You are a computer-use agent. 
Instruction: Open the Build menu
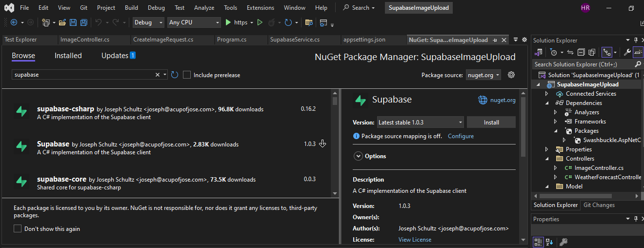(x=131, y=8)
